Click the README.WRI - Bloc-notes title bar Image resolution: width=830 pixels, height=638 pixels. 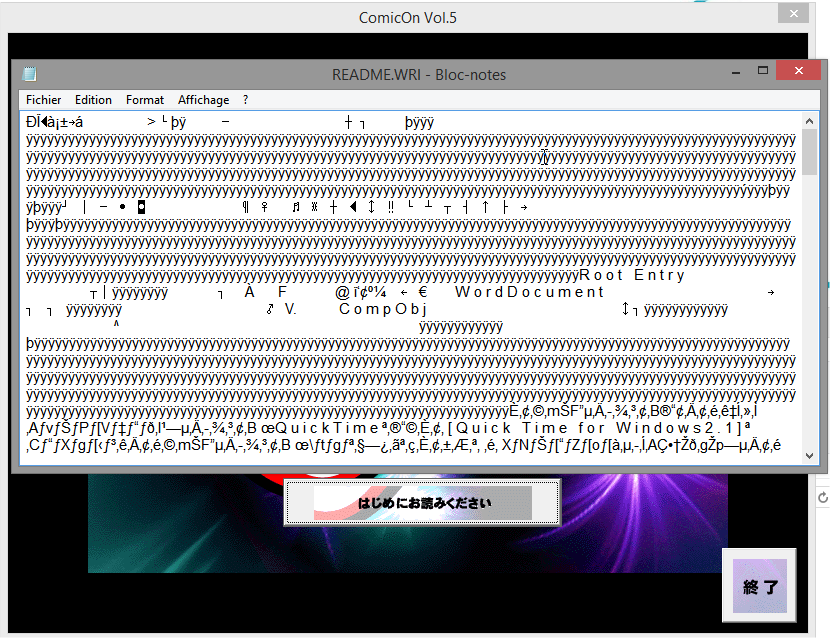[x=419, y=75]
